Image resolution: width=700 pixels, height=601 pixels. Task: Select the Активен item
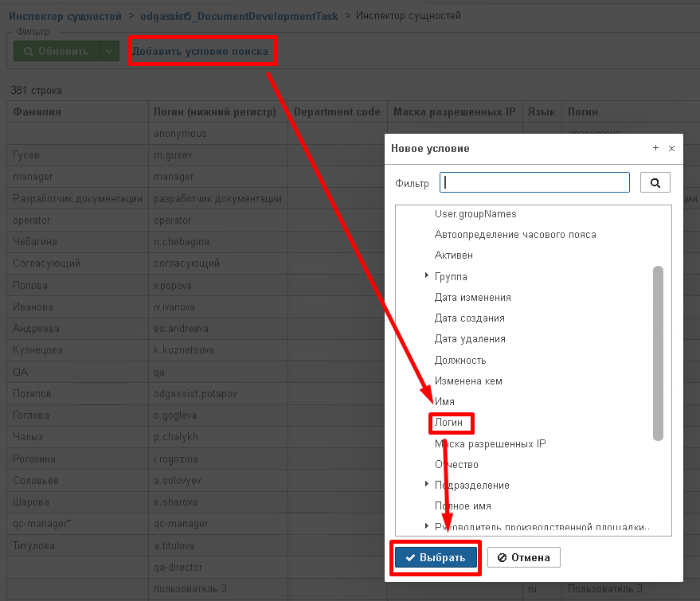point(454,256)
